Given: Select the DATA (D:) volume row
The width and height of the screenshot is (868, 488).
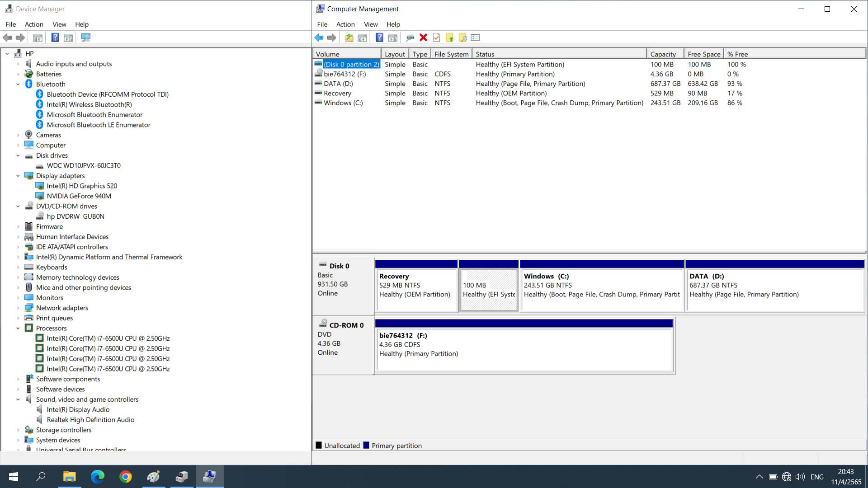Looking at the screenshot, I should tap(589, 84).
